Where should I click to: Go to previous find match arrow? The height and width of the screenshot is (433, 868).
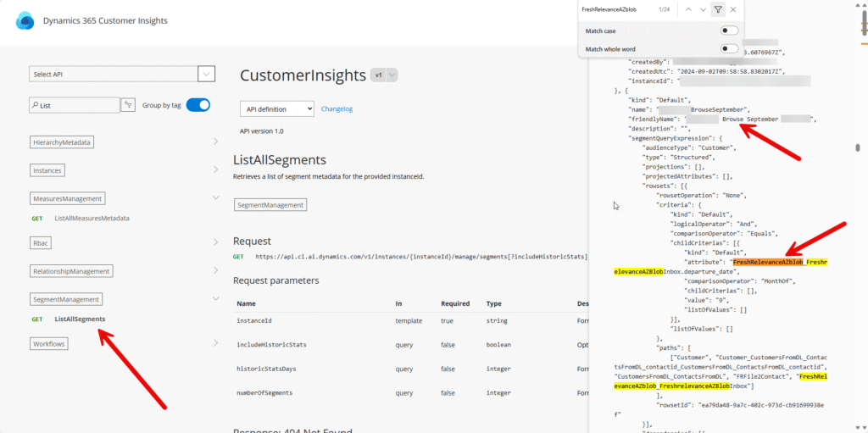point(688,9)
